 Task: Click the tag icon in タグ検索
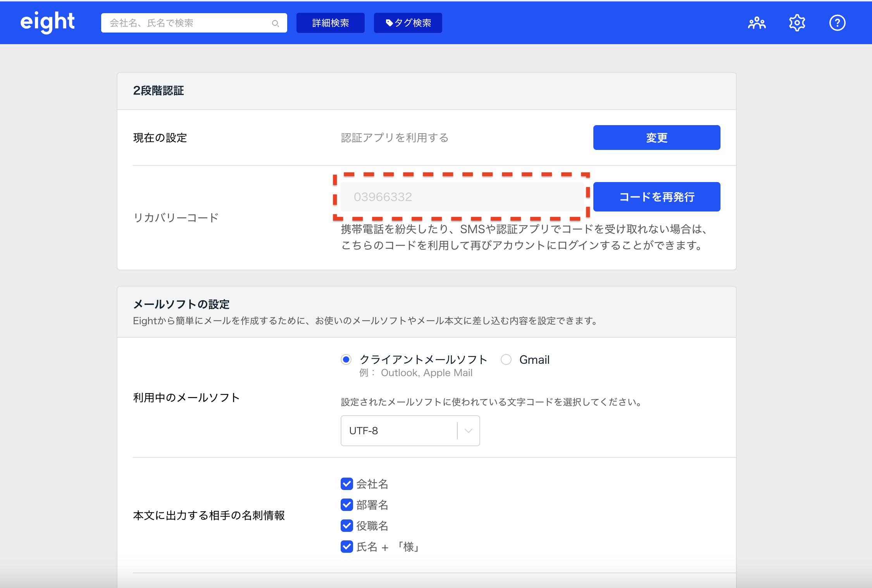(389, 23)
